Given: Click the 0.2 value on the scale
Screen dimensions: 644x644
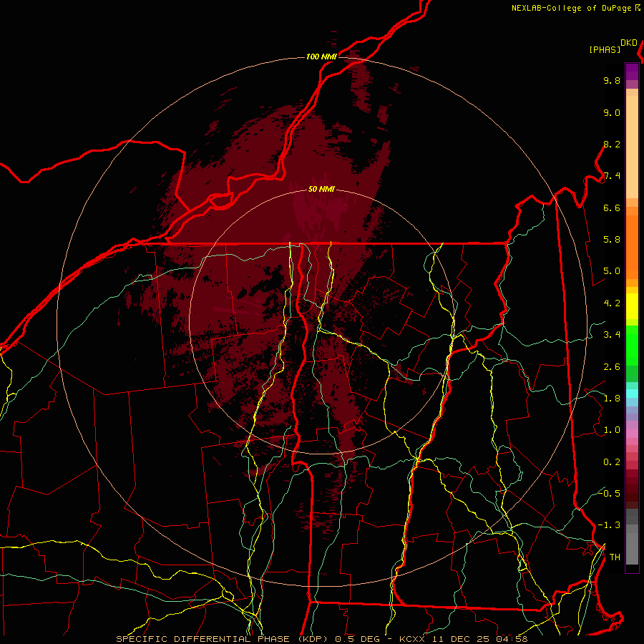Looking at the screenshot, I should [x=612, y=462].
